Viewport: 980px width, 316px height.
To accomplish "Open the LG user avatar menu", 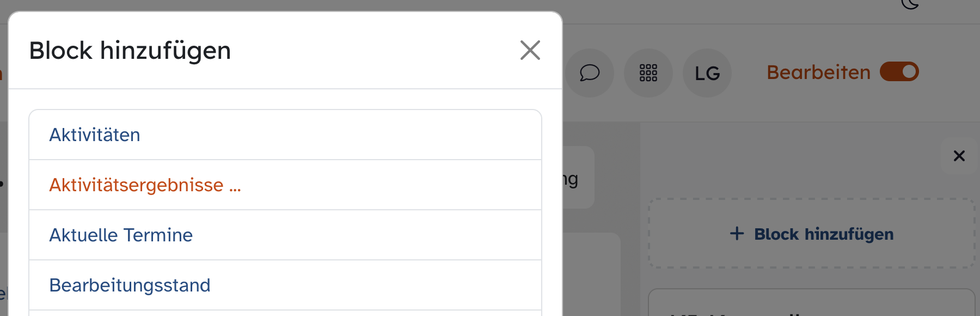I will pos(707,73).
